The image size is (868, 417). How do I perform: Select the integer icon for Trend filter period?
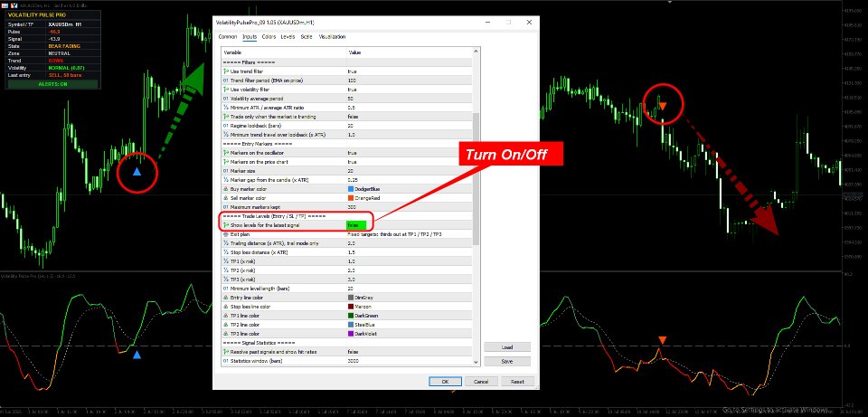(x=226, y=81)
